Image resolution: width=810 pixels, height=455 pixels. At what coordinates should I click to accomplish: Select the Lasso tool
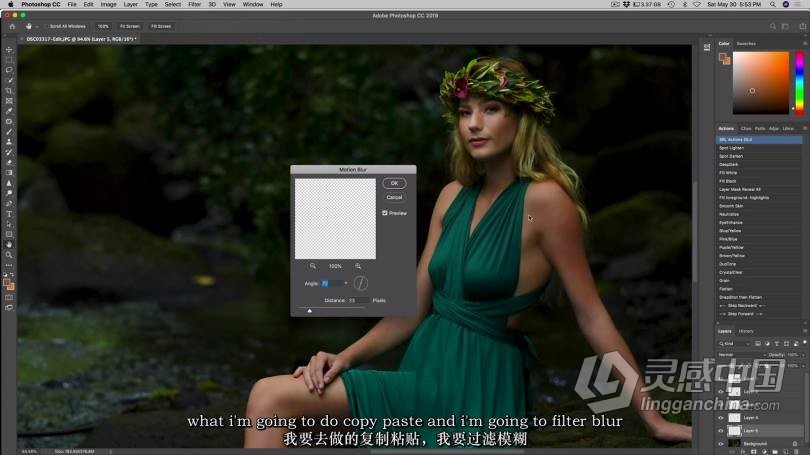(x=9, y=70)
